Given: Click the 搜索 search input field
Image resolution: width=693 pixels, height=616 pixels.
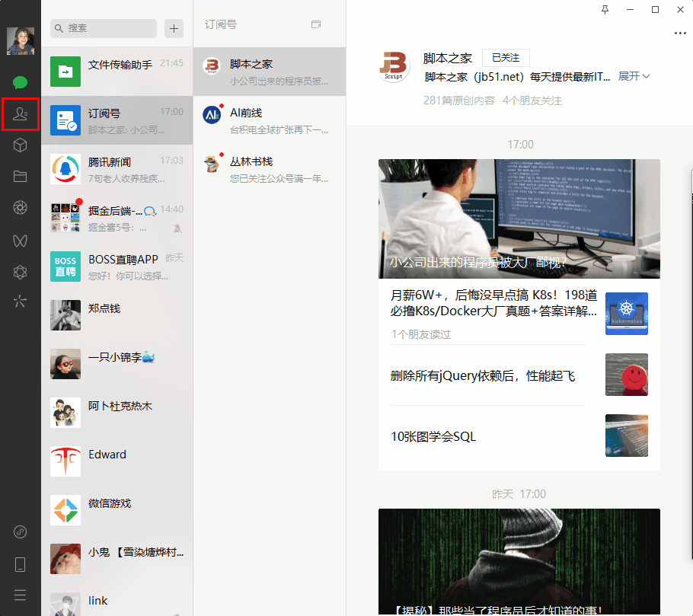Looking at the screenshot, I should 103,27.
